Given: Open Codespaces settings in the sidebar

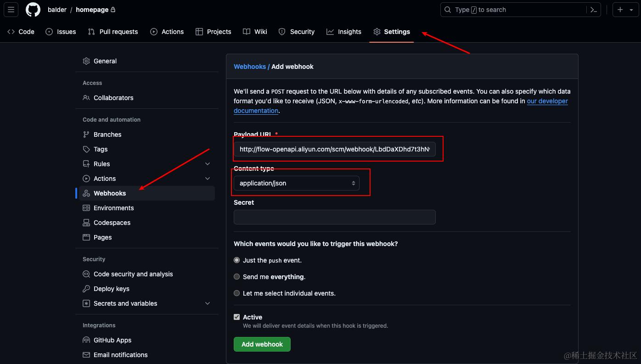Looking at the screenshot, I should (112, 223).
